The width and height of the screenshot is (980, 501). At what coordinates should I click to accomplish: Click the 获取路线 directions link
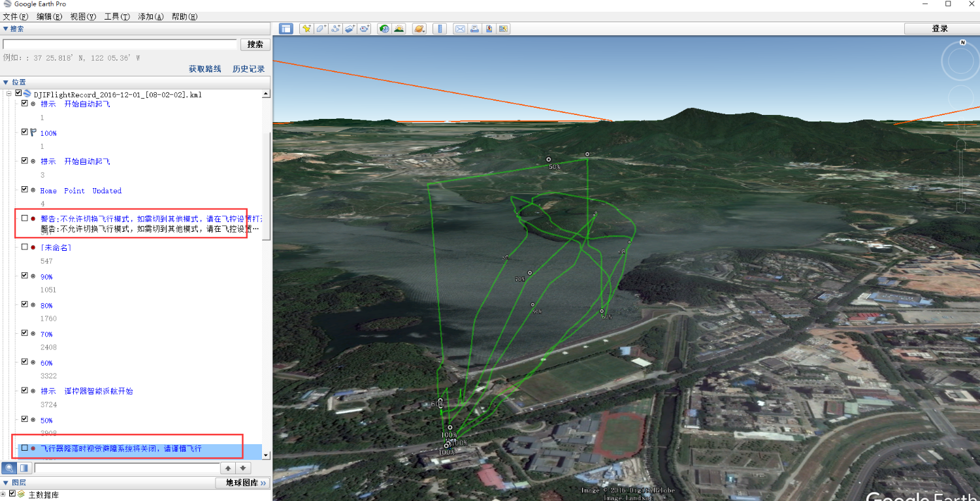tap(205, 69)
